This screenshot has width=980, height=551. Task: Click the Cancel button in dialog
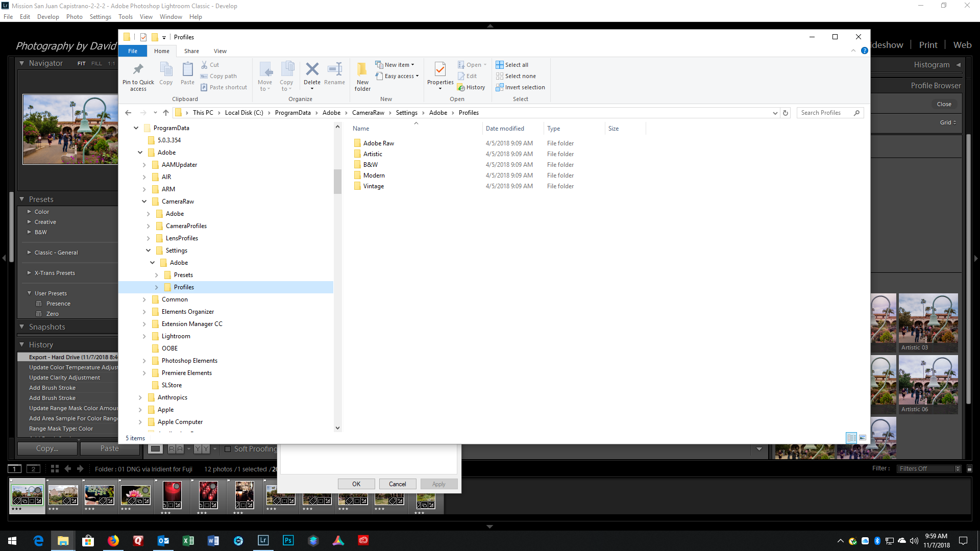pyautogui.click(x=397, y=484)
